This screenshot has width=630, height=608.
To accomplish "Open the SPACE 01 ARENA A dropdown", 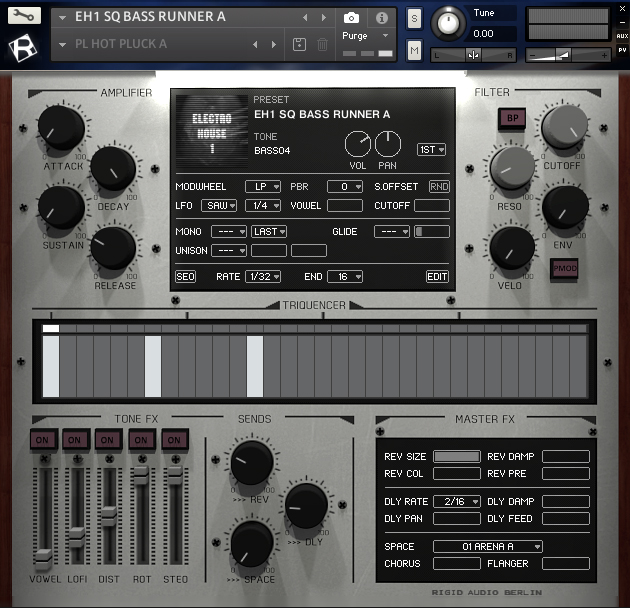I will [x=488, y=547].
